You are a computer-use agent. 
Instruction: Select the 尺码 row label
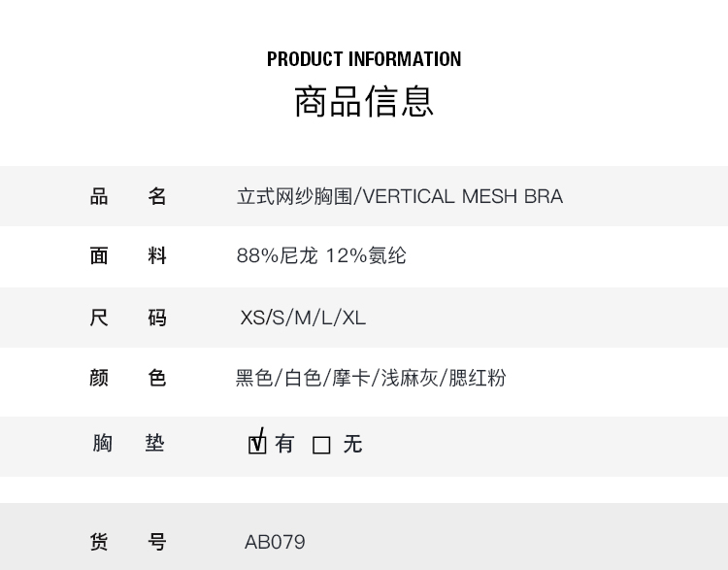[x=128, y=318]
